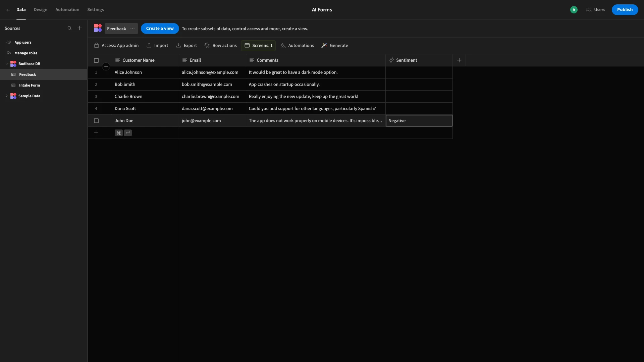Open the Access: App admin dropdown
Image resolution: width=644 pixels, height=362 pixels.
(116, 45)
